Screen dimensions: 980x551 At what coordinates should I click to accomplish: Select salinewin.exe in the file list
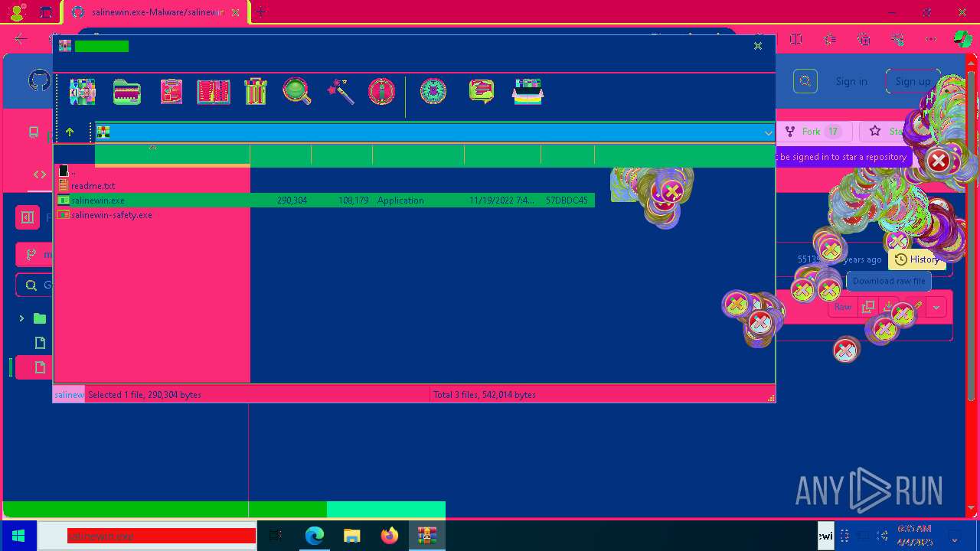(325, 201)
